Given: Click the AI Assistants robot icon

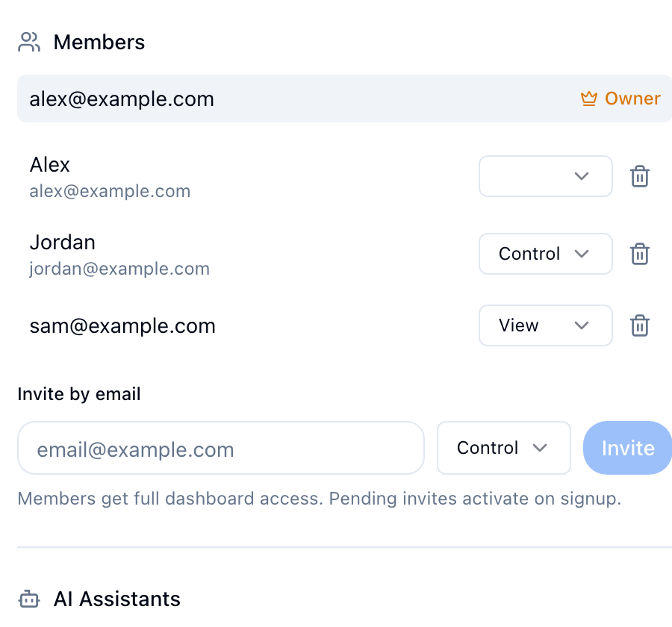Looking at the screenshot, I should click(x=29, y=599).
